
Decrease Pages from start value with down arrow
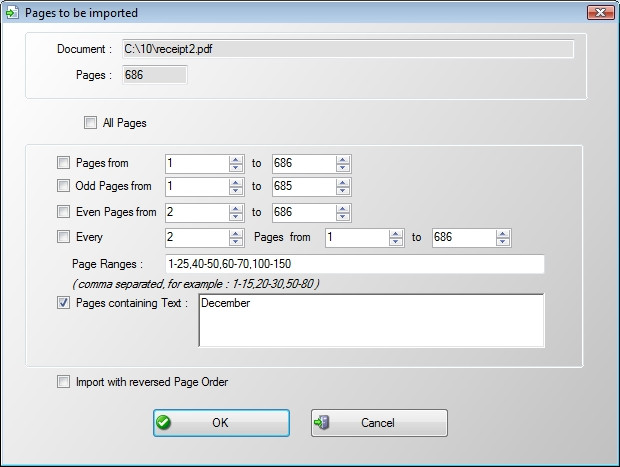pos(236,168)
